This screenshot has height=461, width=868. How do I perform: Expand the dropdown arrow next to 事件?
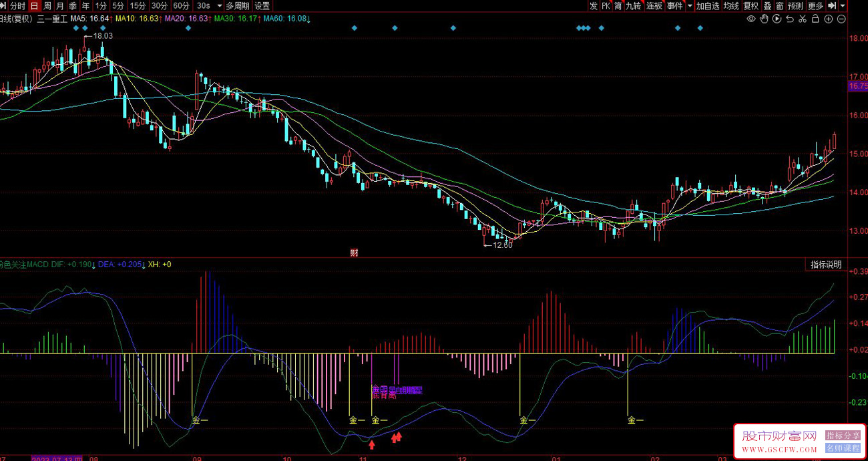point(689,6)
